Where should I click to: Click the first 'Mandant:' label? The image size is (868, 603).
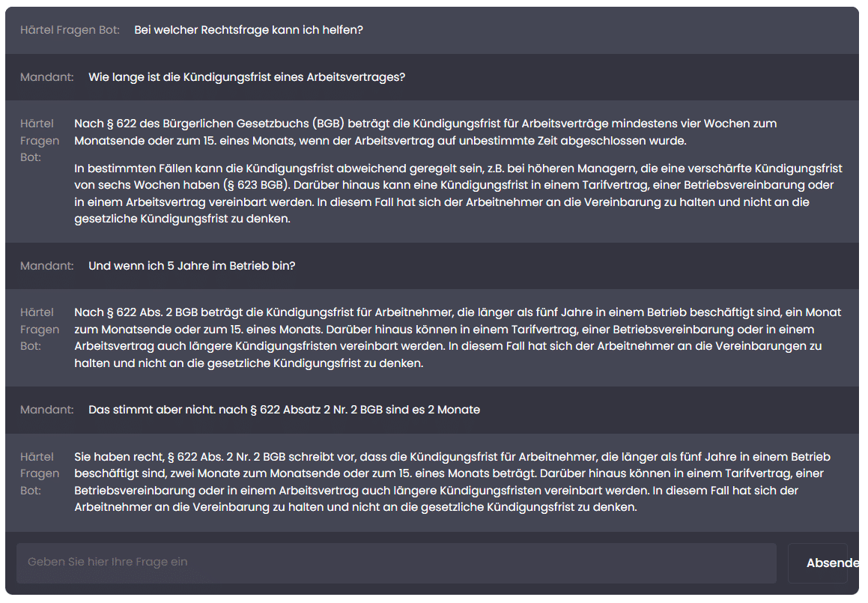click(x=47, y=77)
